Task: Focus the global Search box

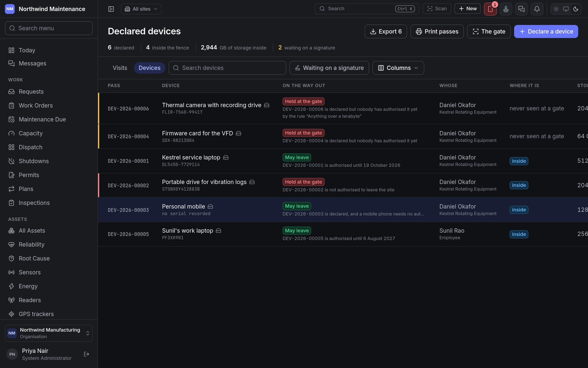Action: click(367, 9)
